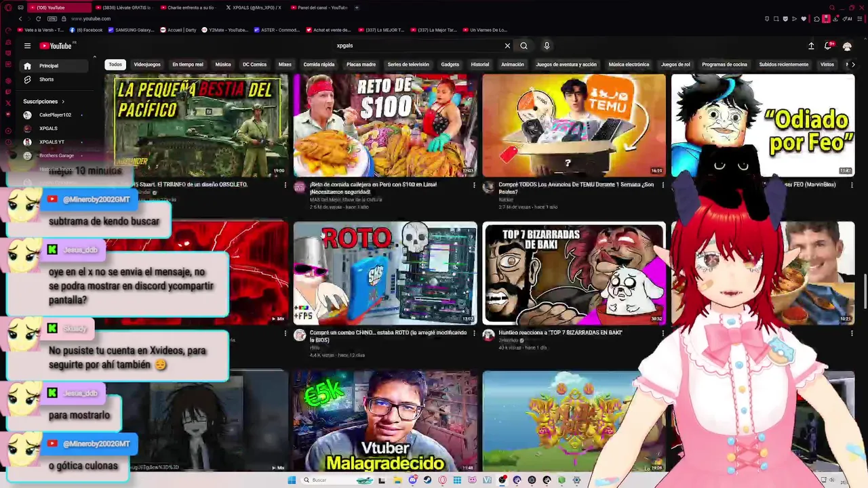Switch to the XPGALS X browser tab
This screenshot has height=488, width=868.
tap(256, 7)
